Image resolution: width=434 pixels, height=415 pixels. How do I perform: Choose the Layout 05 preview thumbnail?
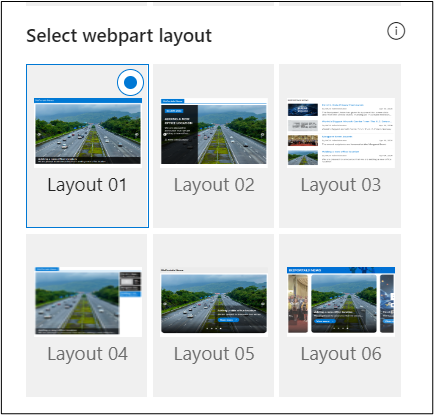tap(214, 302)
